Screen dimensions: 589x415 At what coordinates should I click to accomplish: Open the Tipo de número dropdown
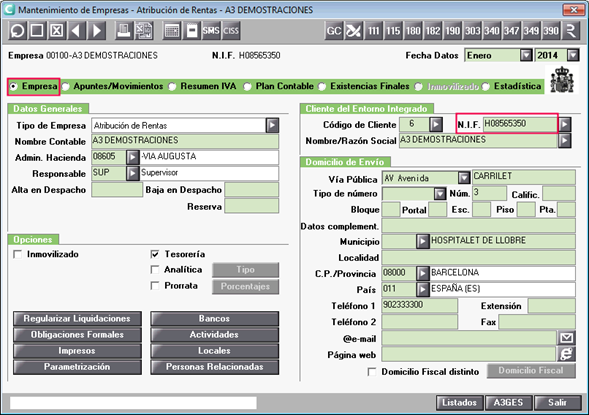[440, 194]
